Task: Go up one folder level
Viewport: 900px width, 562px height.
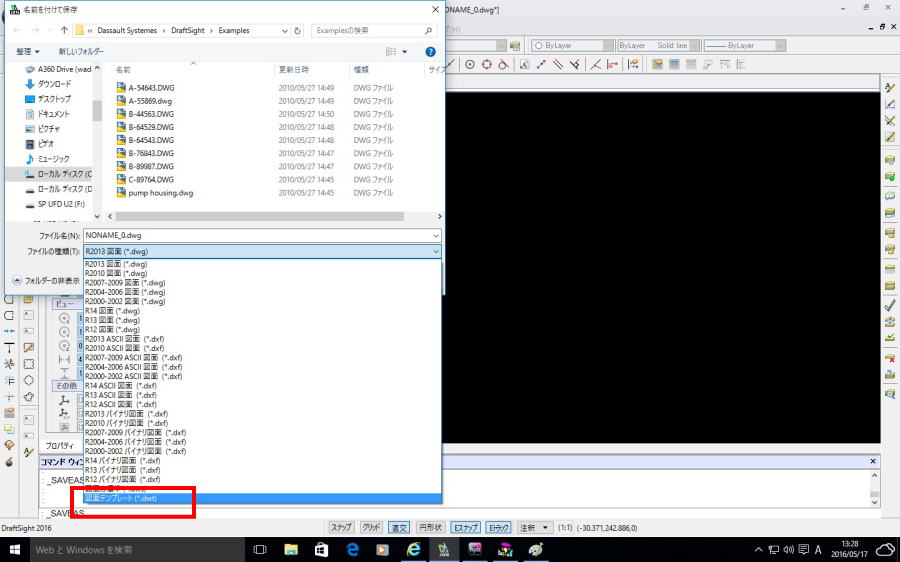Action: point(64,30)
